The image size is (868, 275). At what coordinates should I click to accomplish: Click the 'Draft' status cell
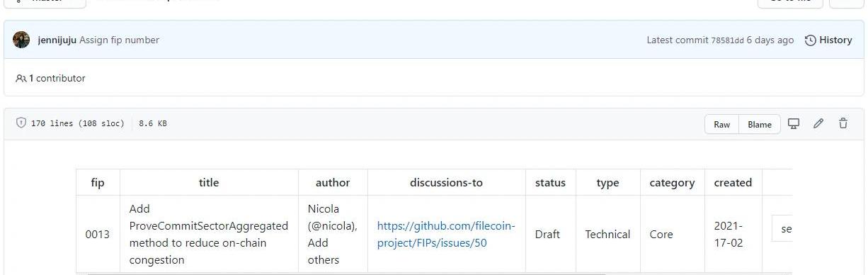(x=550, y=235)
